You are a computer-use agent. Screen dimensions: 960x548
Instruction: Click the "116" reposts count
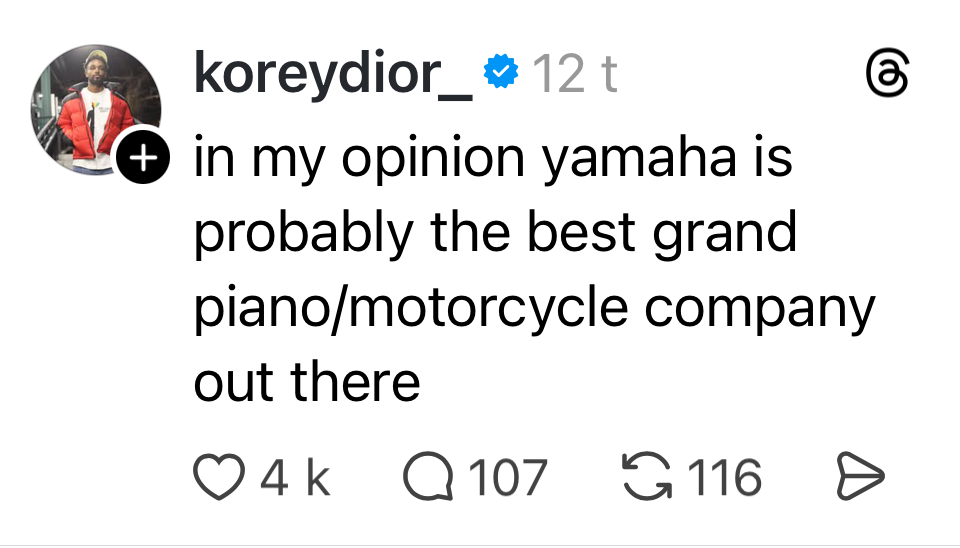click(x=726, y=477)
